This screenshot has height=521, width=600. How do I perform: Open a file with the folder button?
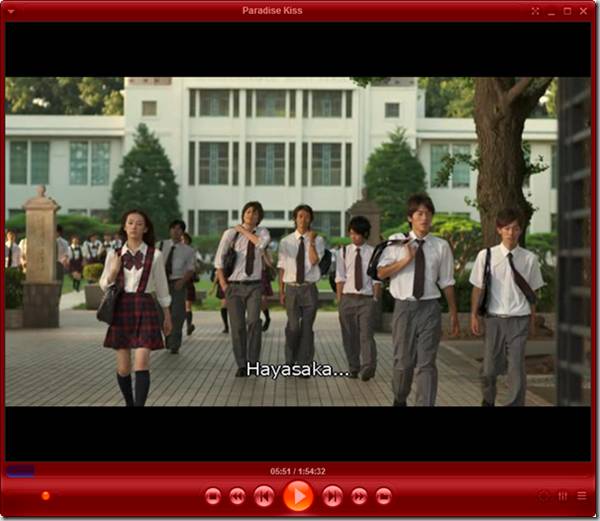383,497
